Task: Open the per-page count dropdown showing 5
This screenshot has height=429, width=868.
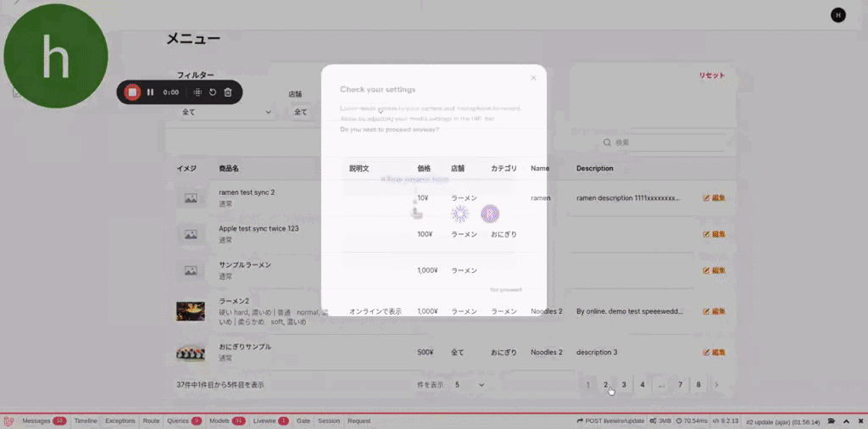Action: click(x=469, y=385)
